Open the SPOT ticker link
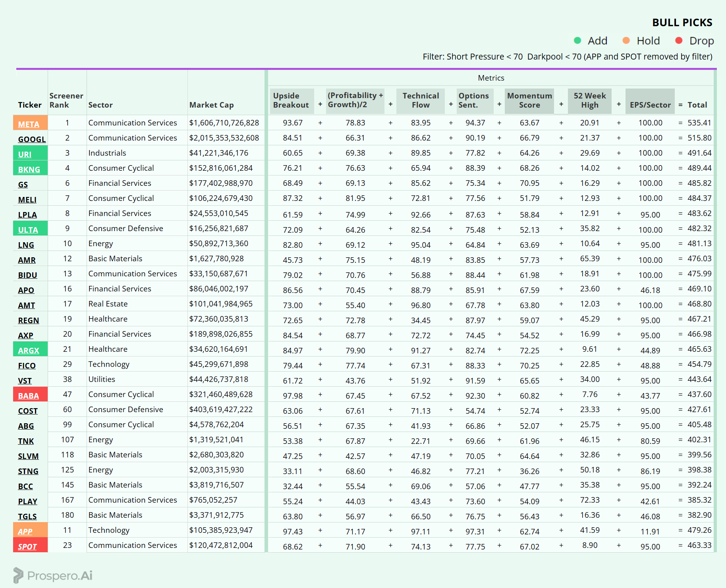Viewport: 726px width, 588px height. point(27,547)
